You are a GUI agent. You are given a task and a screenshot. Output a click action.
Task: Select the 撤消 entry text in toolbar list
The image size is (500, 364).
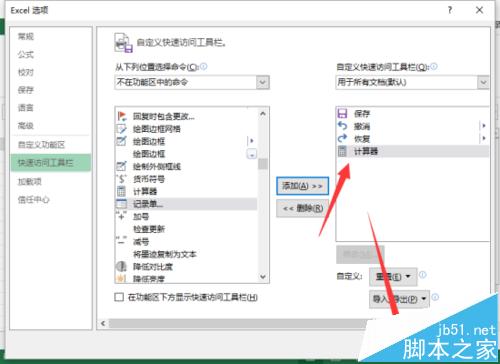click(x=362, y=126)
